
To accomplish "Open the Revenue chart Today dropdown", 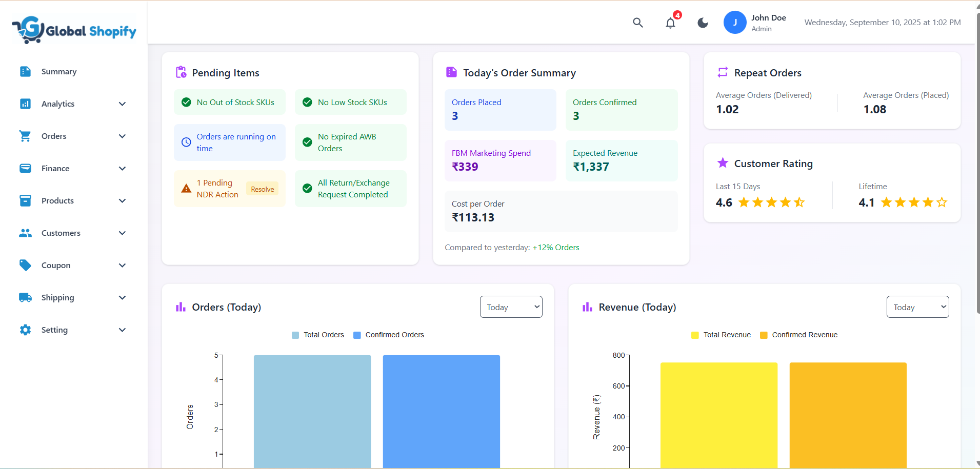I will point(917,307).
